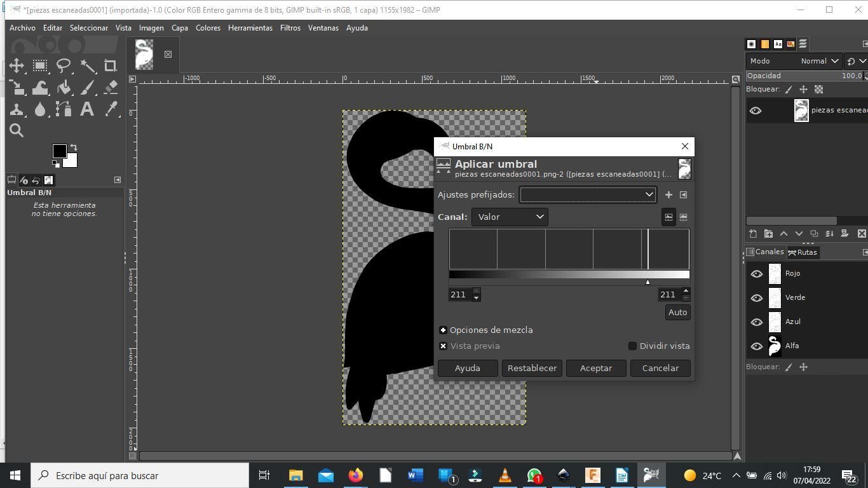Open the Capa menu

pyautogui.click(x=180, y=28)
